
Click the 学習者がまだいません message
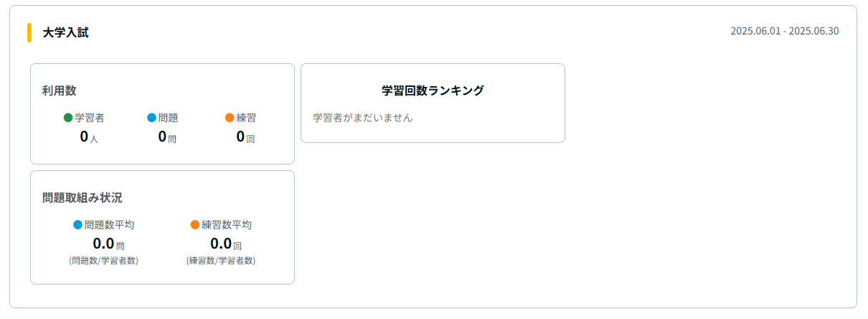(363, 117)
